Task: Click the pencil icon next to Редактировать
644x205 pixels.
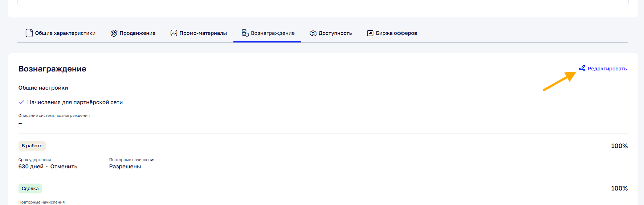Action: click(582, 68)
